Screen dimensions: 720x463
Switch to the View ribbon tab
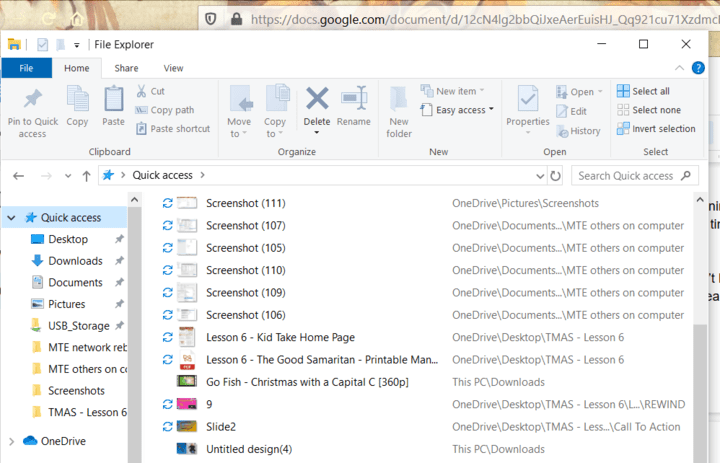click(173, 68)
